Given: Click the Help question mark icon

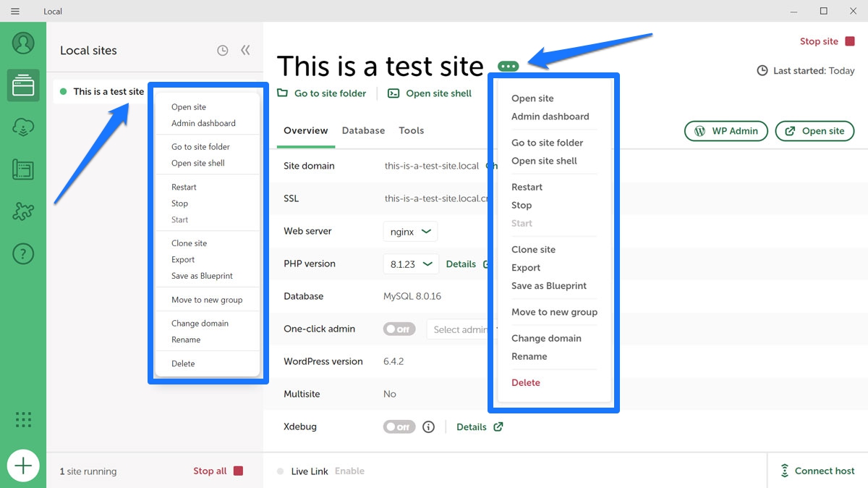Looking at the screenshot, I should click(23, 253).
